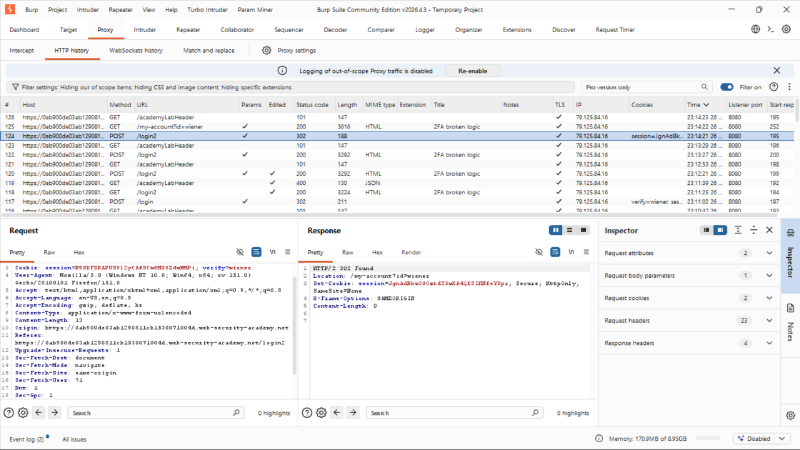Switch to WebSockets history tab

pos(136,50)
